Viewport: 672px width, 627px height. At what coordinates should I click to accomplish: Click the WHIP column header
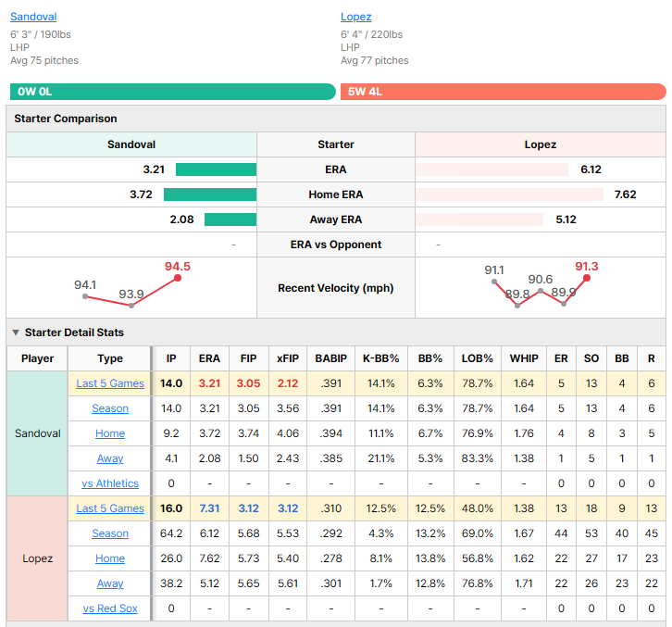524,358
